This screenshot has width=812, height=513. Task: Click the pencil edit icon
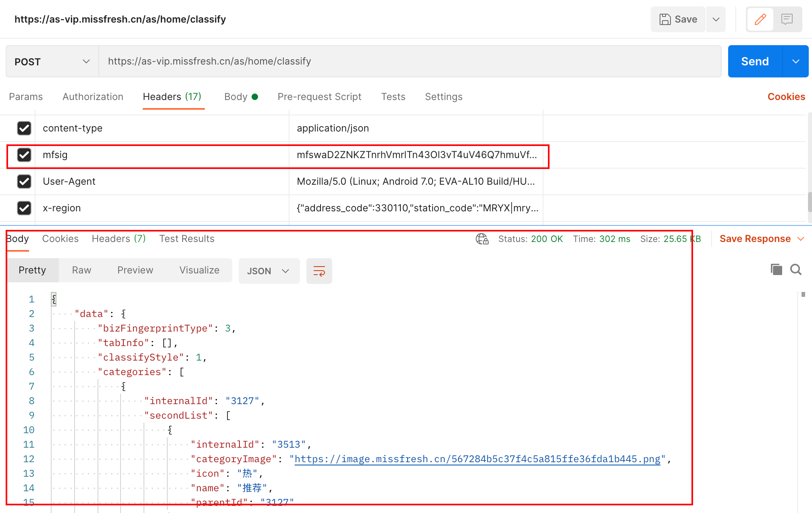pos(760,19)
